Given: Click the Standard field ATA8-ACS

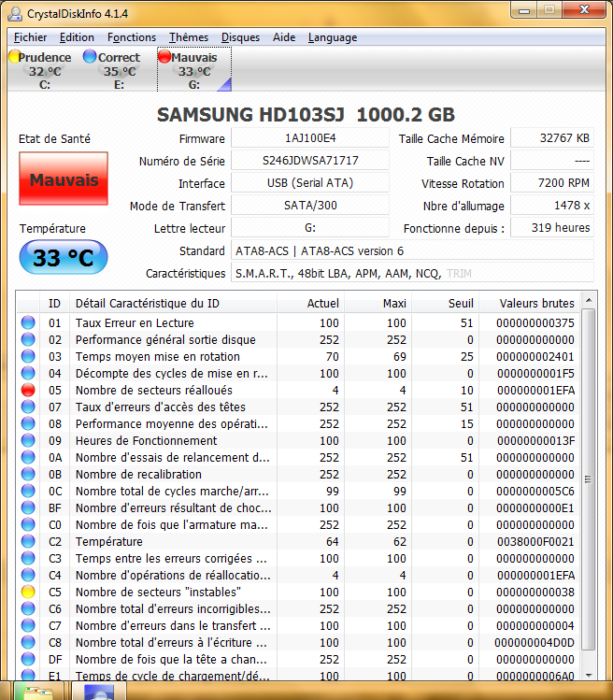Looking at the screenshot, I should 412,250.
